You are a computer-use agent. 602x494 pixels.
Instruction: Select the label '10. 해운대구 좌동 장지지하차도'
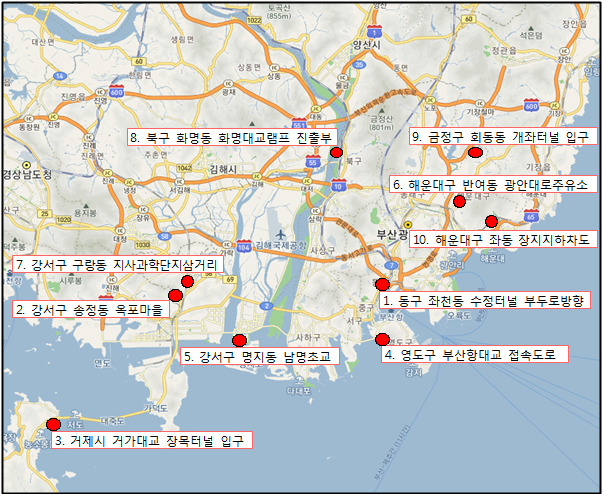tap(501, 240)
